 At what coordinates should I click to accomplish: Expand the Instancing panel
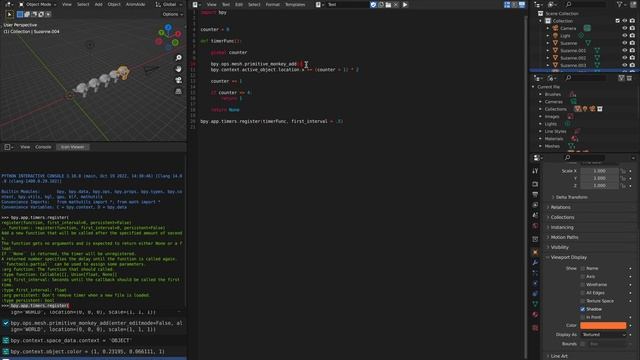562,227
